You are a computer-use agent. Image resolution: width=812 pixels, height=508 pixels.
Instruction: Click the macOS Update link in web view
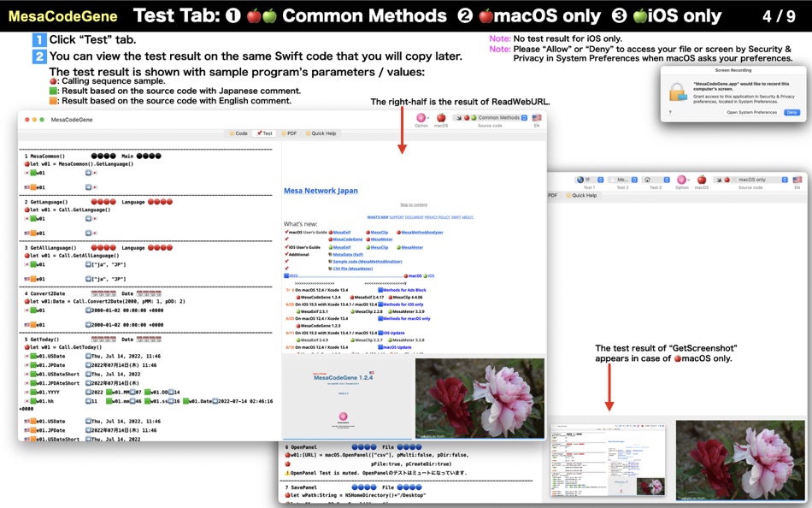[397, 347]
